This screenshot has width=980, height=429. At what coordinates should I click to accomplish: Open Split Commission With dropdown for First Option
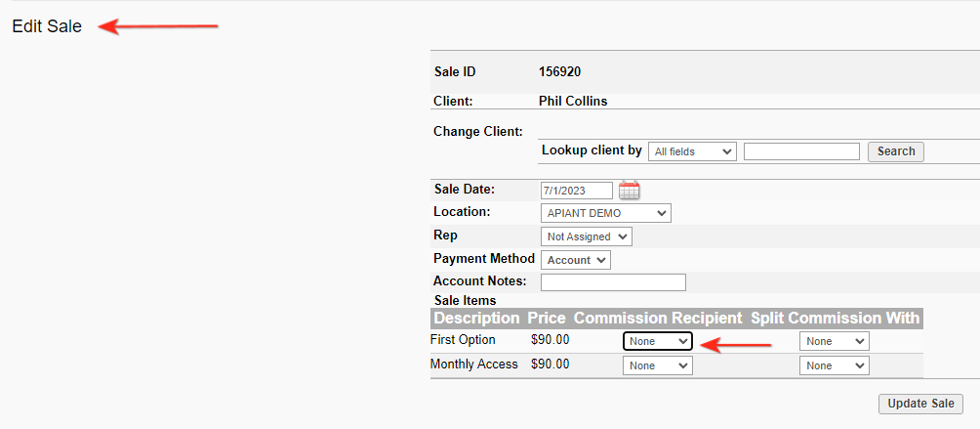click(834, 341)
